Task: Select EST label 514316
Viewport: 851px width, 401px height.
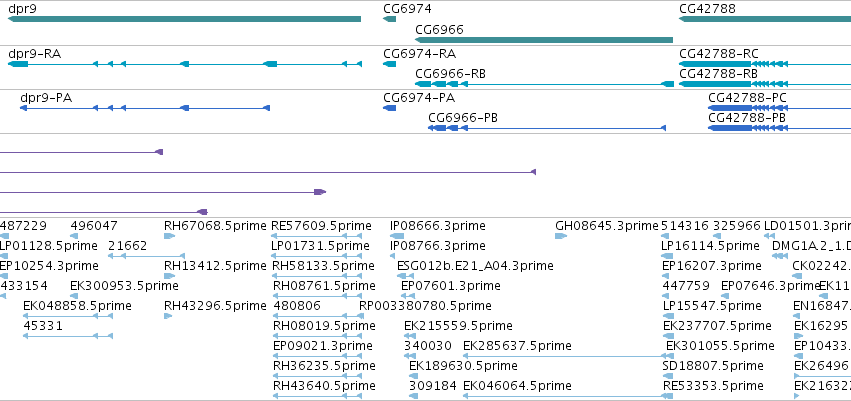Action: [685, 226]
